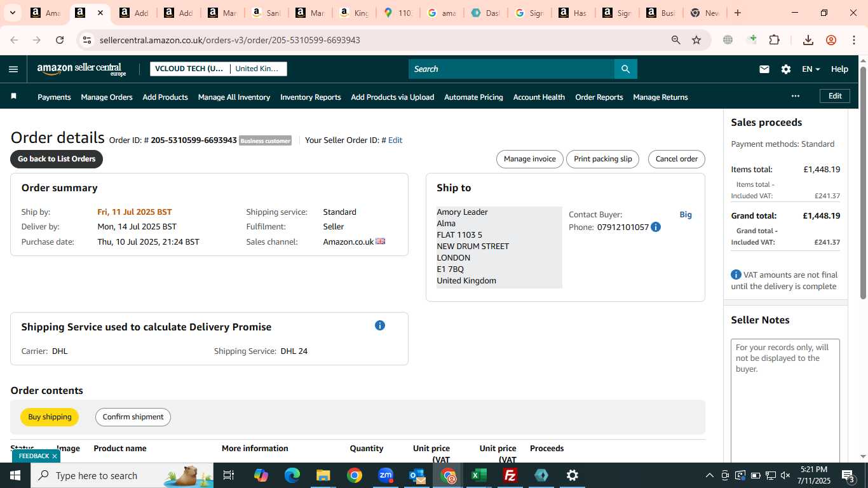The image size is (868, 488).
Task: Open the VCLOUD TECH account switcher
Action: click(x=189, y=69)
